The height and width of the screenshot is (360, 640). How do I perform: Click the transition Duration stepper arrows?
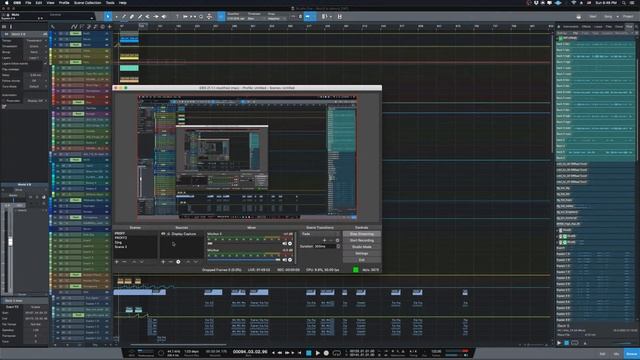[x=338, y=247]
